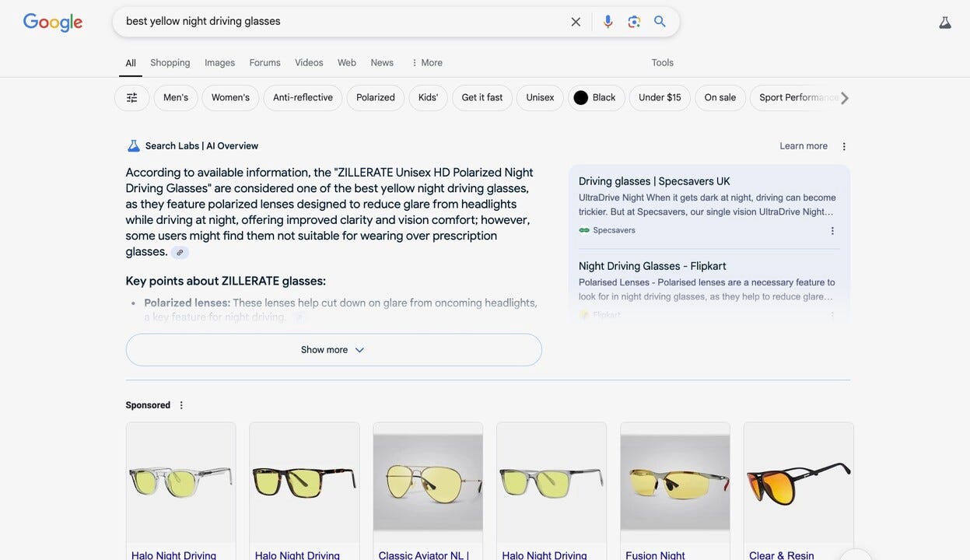
Task: Start voice search with microphone icon
Action: click(608, 22)
